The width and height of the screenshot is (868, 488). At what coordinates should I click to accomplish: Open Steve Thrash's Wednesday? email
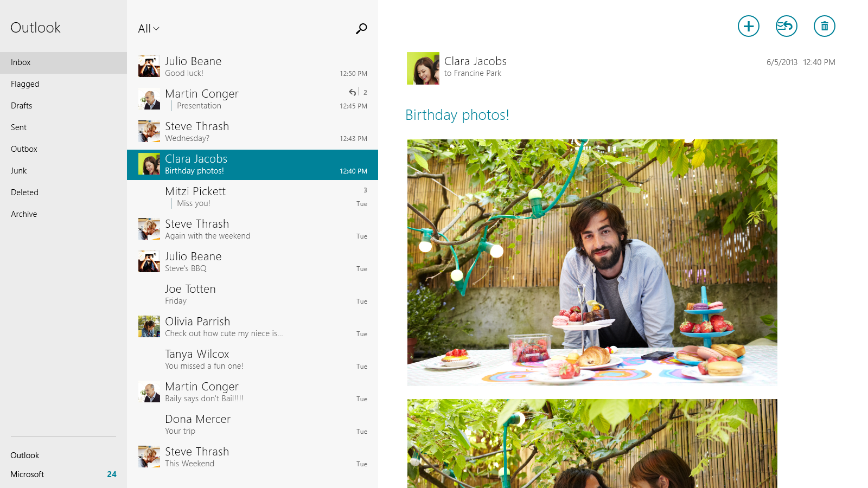coord(252,132)
